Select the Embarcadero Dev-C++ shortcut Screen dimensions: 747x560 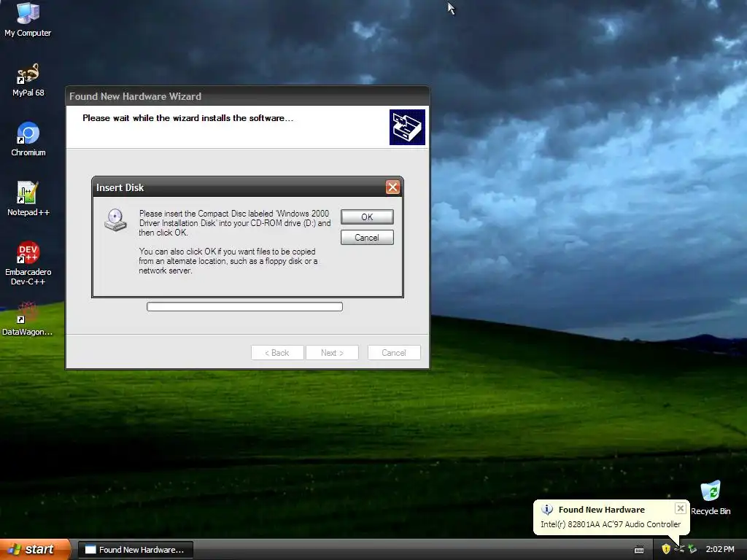pyautogui.click(x=28, y=263)
